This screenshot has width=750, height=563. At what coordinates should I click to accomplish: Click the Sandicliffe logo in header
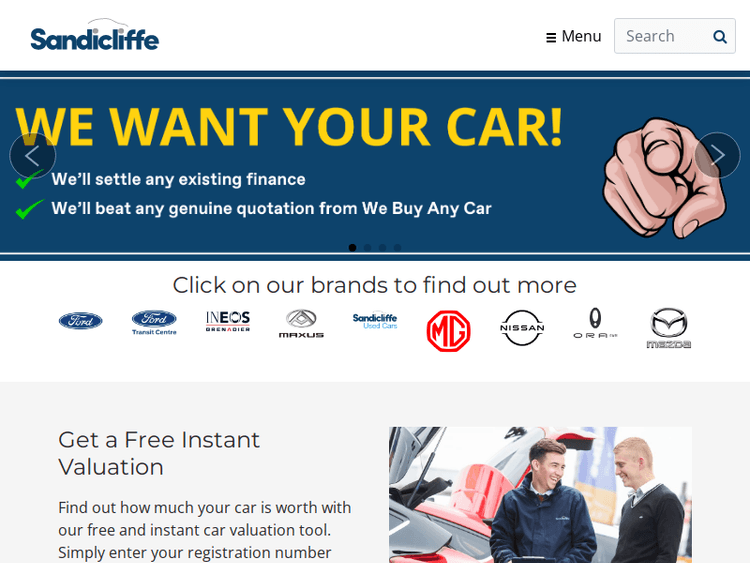pyautogui.click(x=95, y=35)
